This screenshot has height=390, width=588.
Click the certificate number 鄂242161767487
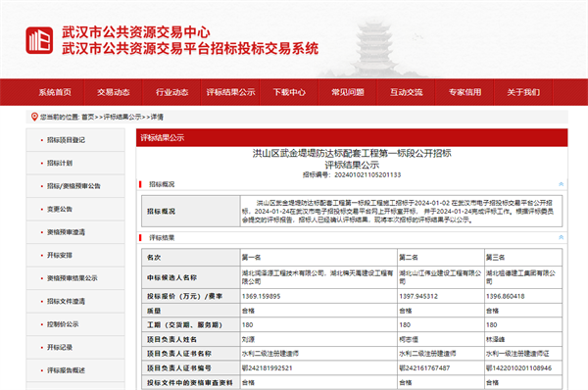[x=424, y=368]
